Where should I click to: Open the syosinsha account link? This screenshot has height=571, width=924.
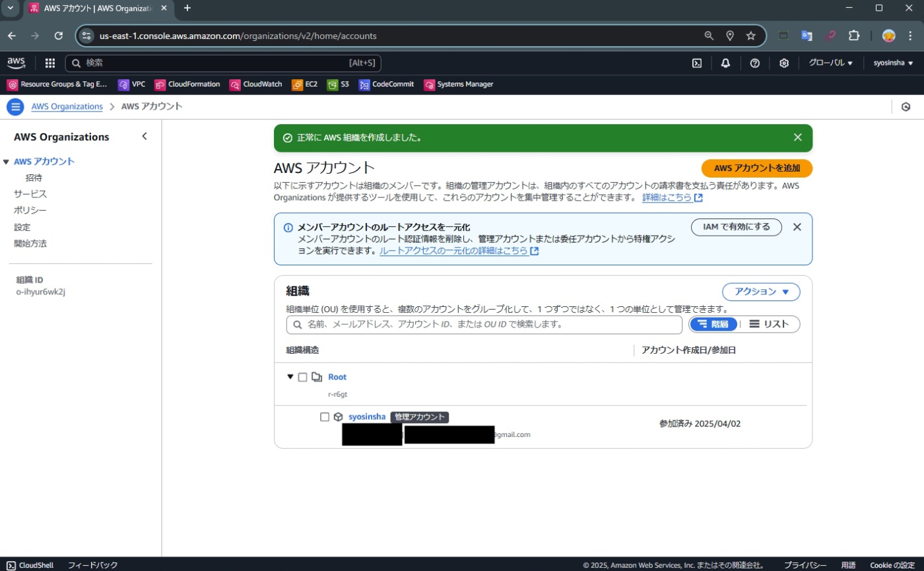coord(366,417)
